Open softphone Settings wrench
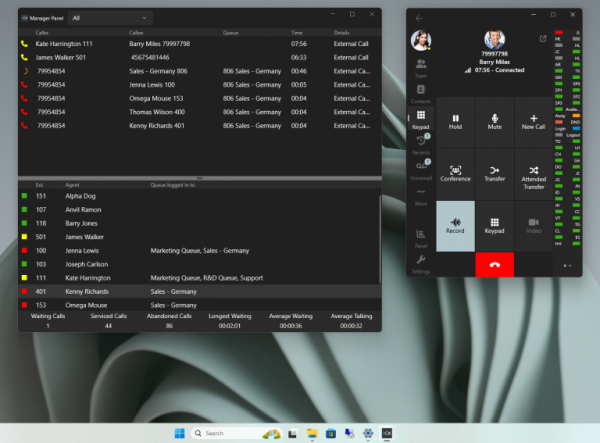 [x=421, y=264]
